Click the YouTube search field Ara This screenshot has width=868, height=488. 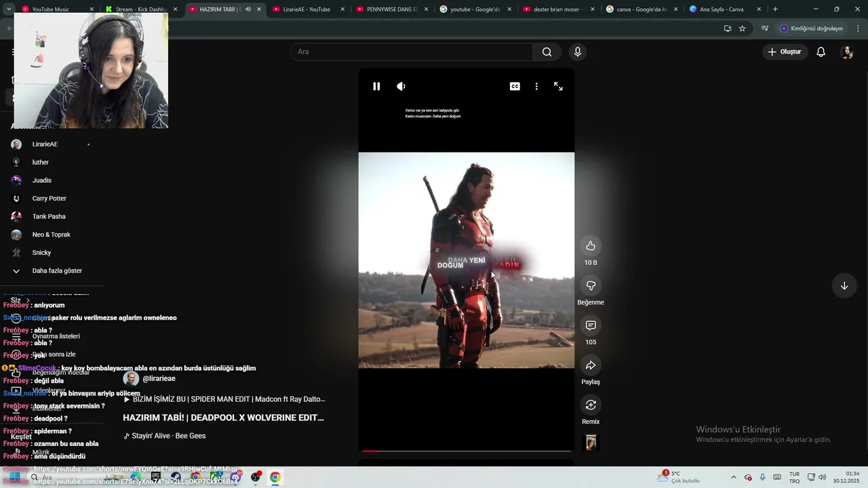[x=412, y=52]
